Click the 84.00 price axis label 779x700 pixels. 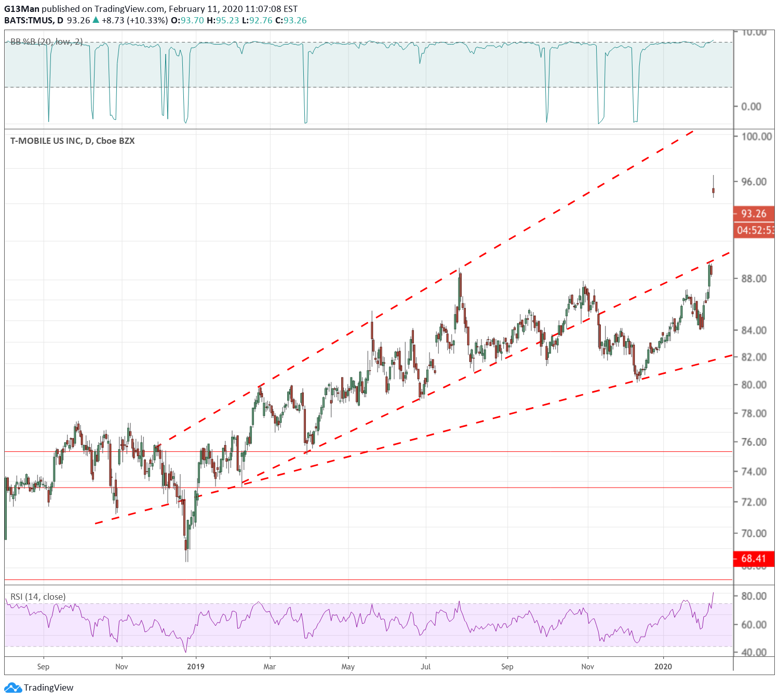(x=754, y=330)
